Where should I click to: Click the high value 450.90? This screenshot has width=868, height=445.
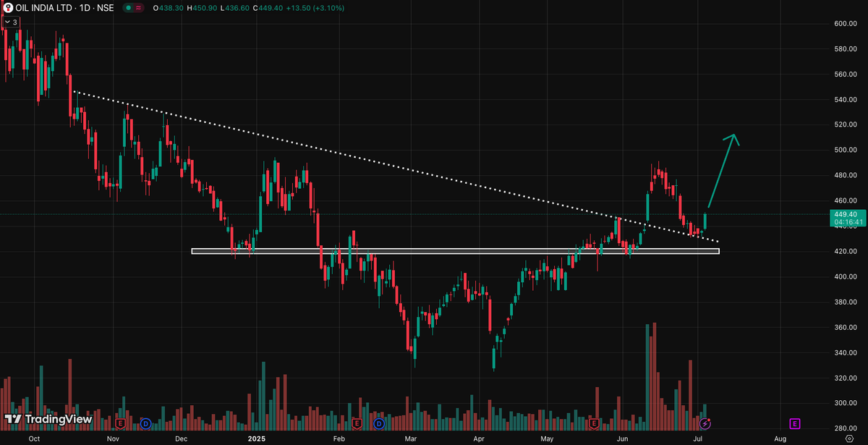click(x=204, y=8)
